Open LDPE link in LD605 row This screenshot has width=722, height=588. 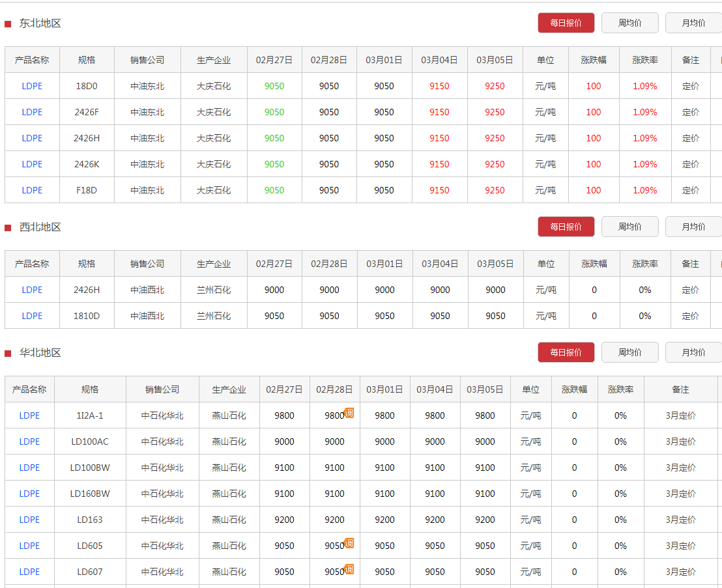coord(29,546)
